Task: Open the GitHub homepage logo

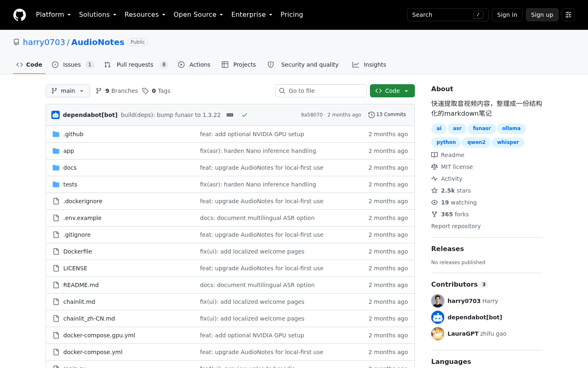Action: (x=20, y=15)
